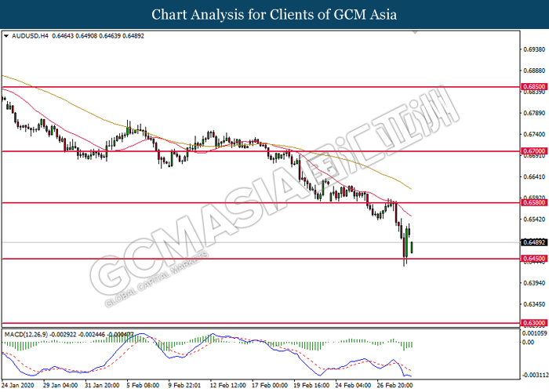
Task: Click the current price 0.64892 label
Action: pos(533,242)
